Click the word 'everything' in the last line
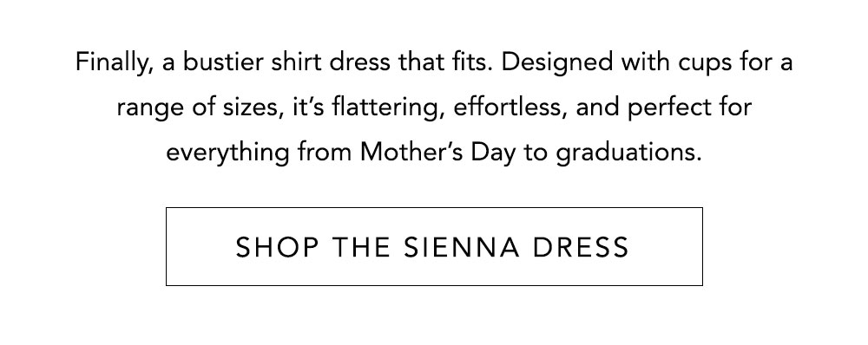 [227, 153]
